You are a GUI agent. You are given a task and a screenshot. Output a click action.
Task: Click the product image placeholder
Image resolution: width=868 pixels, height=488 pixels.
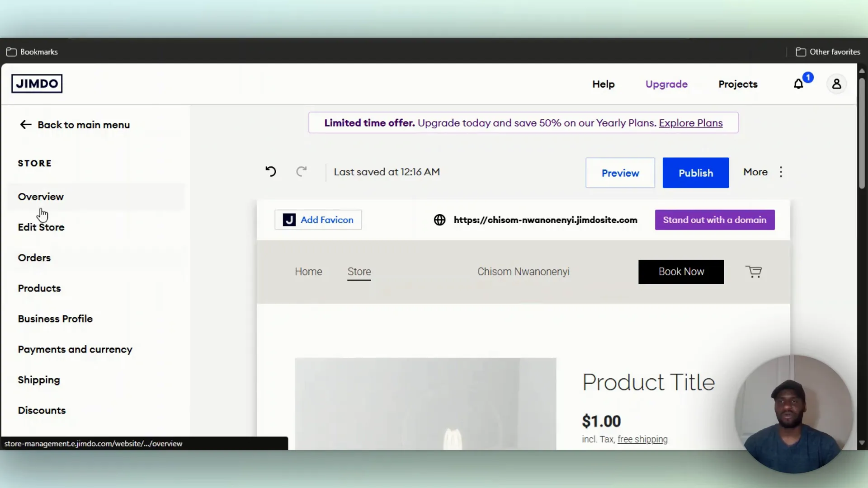pos(425,403)
